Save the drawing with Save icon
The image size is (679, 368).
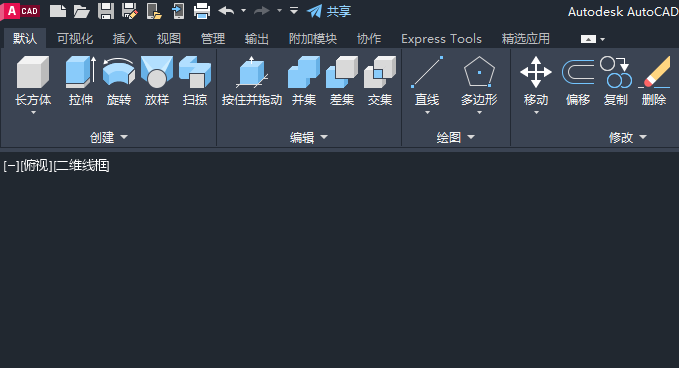coord(106,11)
